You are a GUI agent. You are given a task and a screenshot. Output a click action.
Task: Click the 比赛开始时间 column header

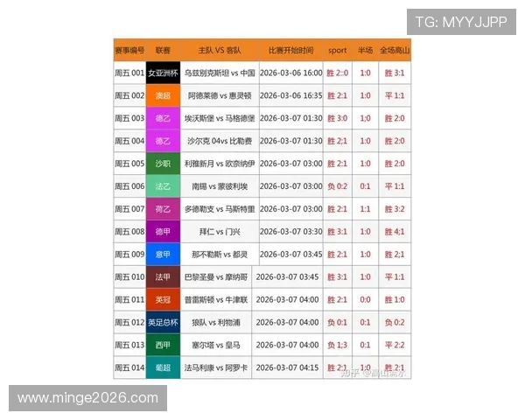(291, 50)
